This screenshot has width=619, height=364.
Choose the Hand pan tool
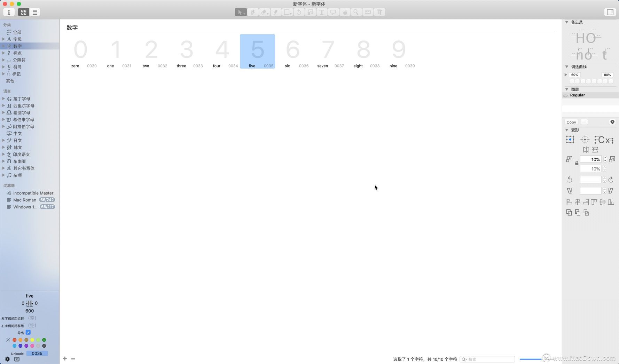[345, 12]
